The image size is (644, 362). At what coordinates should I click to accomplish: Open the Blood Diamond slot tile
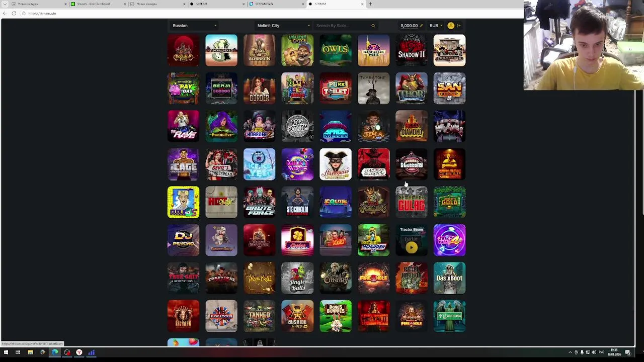(x=412, y=126)
